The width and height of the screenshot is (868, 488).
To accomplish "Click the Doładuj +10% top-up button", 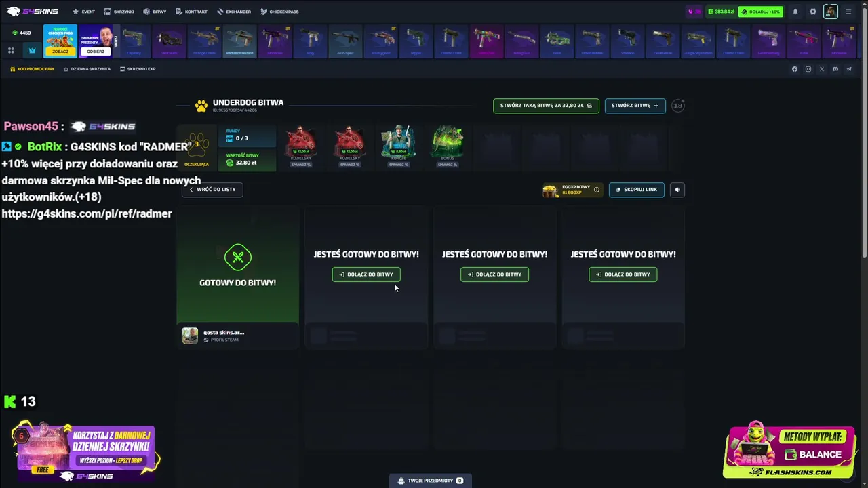I will click(761, 12).
